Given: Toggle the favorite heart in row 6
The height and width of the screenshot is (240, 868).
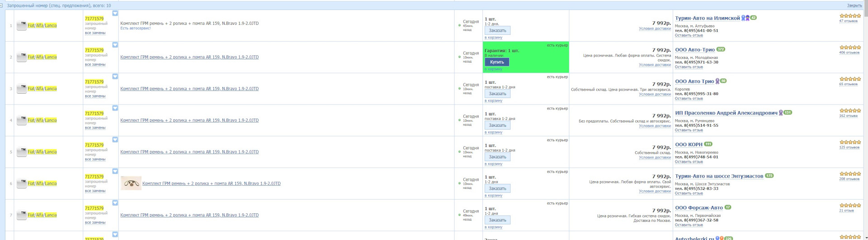Looking at the screenshot, I should pos(115,171).
